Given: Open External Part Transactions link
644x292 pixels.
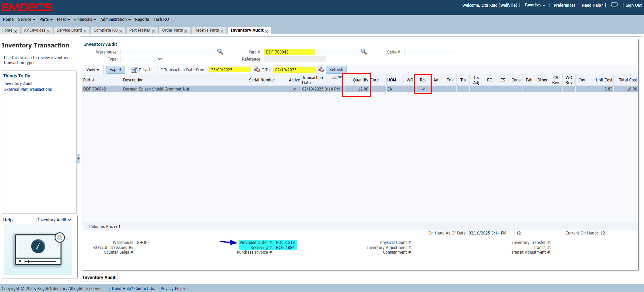Looking at the screenshot, I should pos(28,89).
